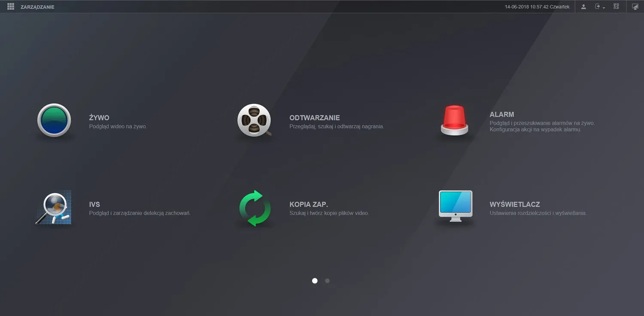Click the ŻYWO label text
Viewport: 644px width, 316px height.
(99, 118)
